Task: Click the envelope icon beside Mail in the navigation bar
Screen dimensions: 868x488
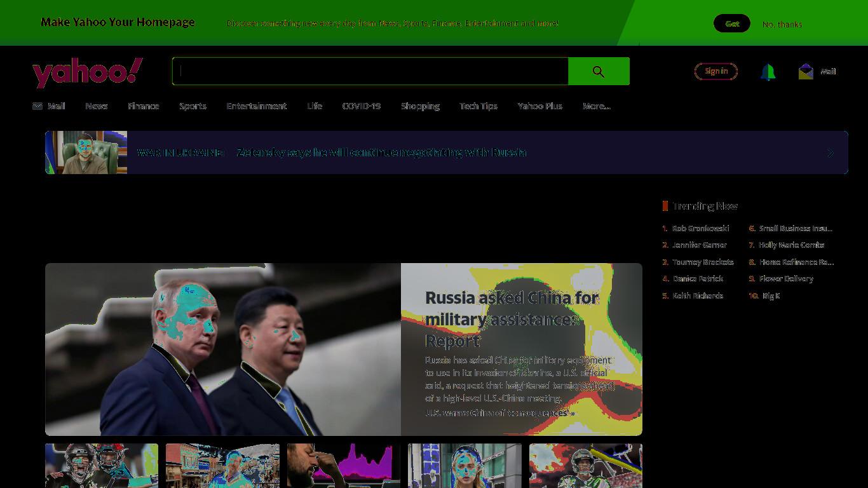Action: [x=37, y=106]
